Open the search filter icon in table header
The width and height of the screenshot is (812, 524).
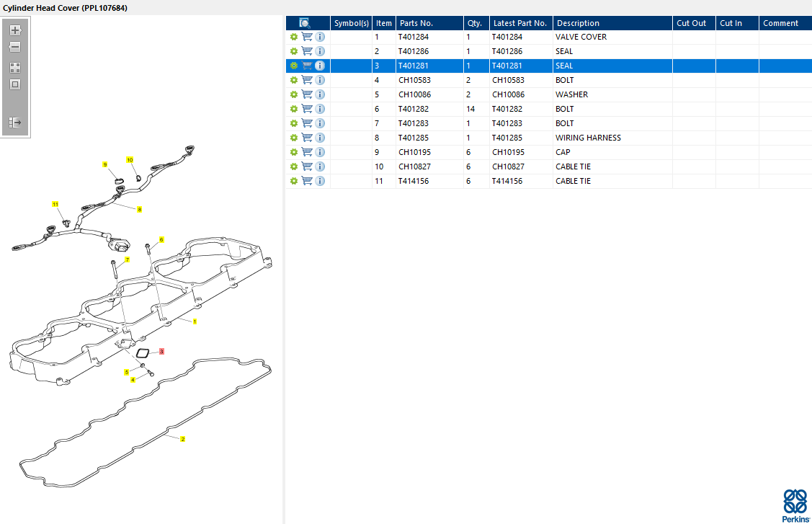(x=305, y=23)
